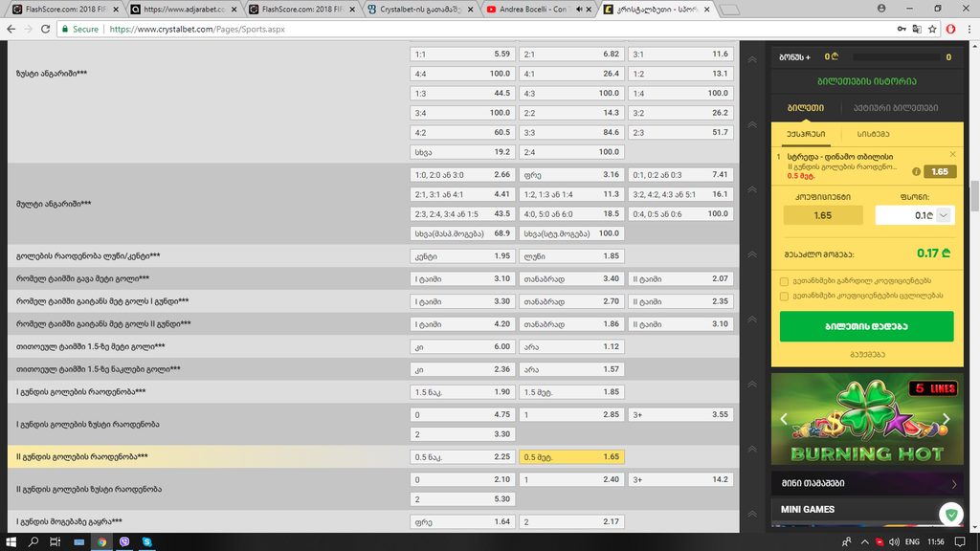
Task: Deselect the highlighted 0.5 მეტ. 1.65 odds
Action: [x=571, y=457]
